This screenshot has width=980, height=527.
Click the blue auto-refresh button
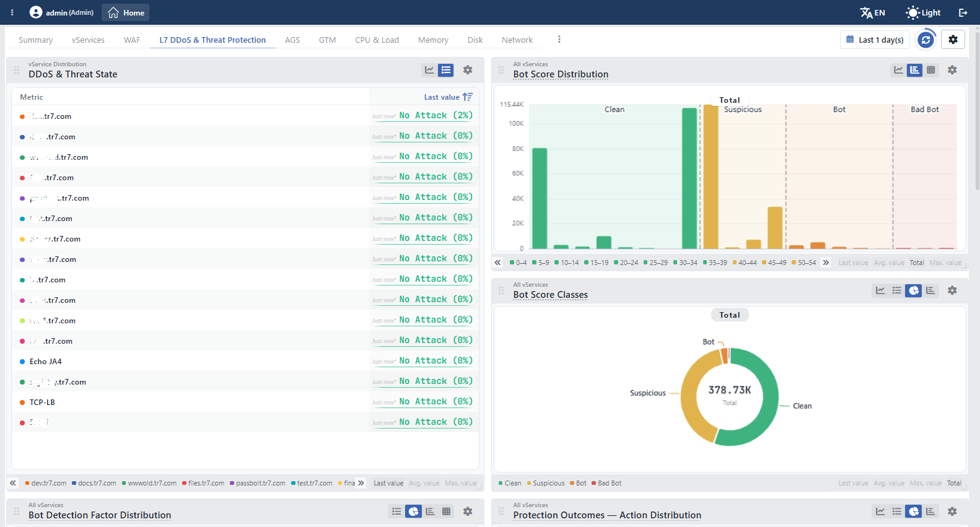pos(925,40)
